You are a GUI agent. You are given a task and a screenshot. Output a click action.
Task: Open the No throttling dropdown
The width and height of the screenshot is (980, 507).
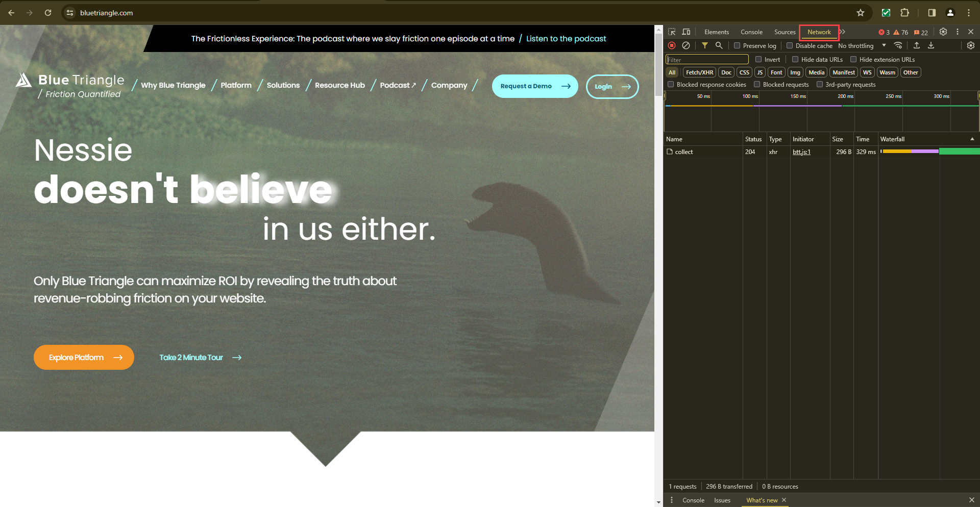pyautogui.click(x=862, y=45)
